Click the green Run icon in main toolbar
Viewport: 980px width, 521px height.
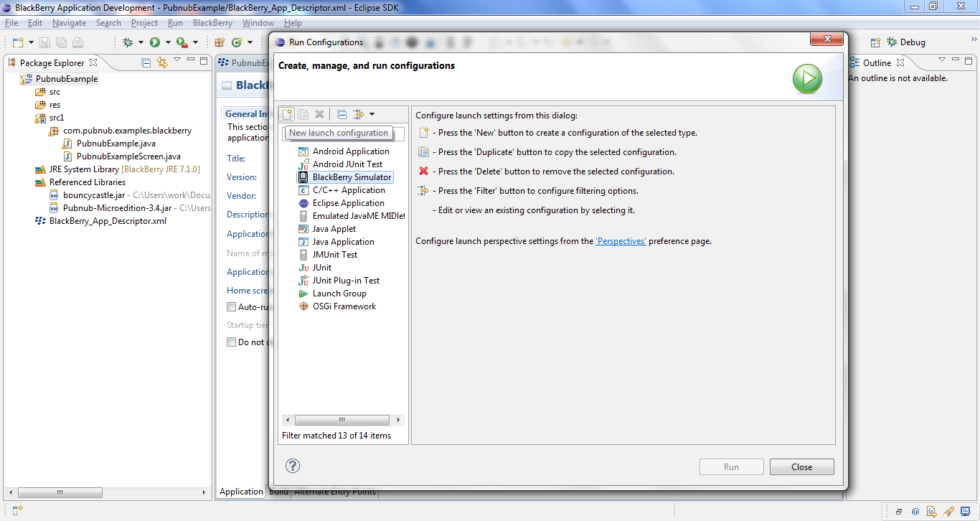click(155, 42)
